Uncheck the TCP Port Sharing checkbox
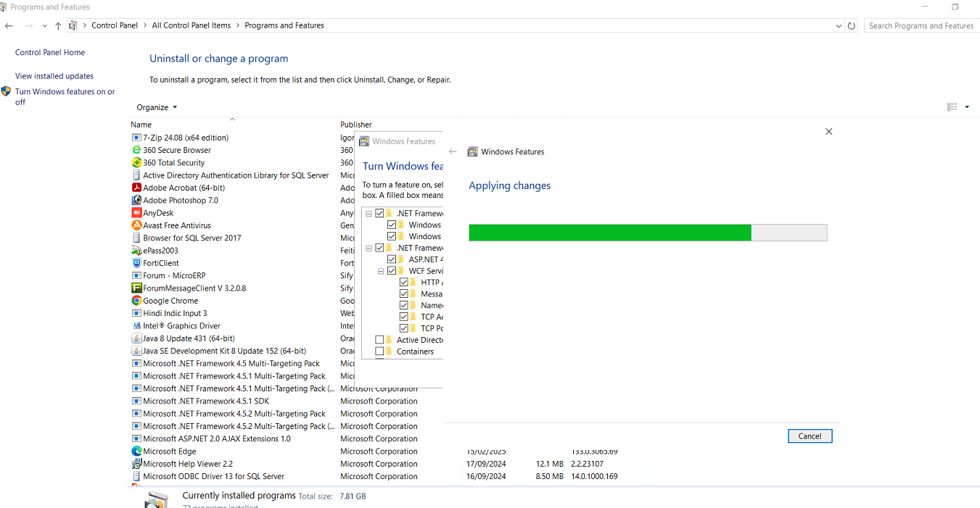Viewport: 980px width, 508px height. 404,328
